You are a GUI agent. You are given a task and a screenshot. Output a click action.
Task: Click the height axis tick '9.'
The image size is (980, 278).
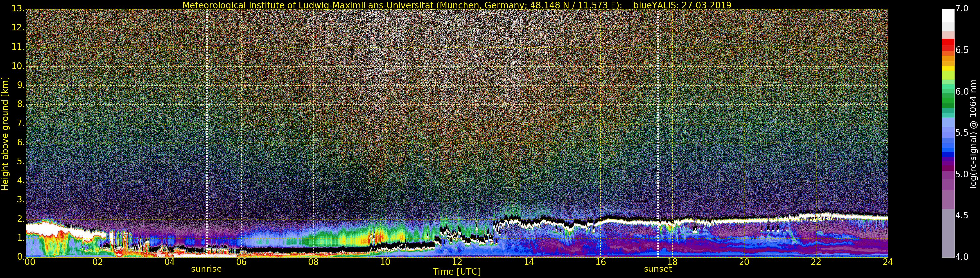tap(21, 85)
